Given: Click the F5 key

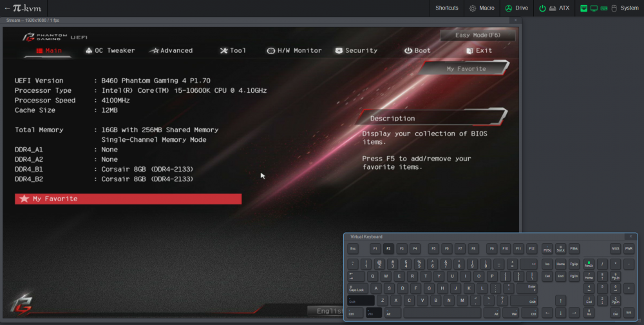Looking at the screenshot, I should pyautogui.click(x=433, y=248).
